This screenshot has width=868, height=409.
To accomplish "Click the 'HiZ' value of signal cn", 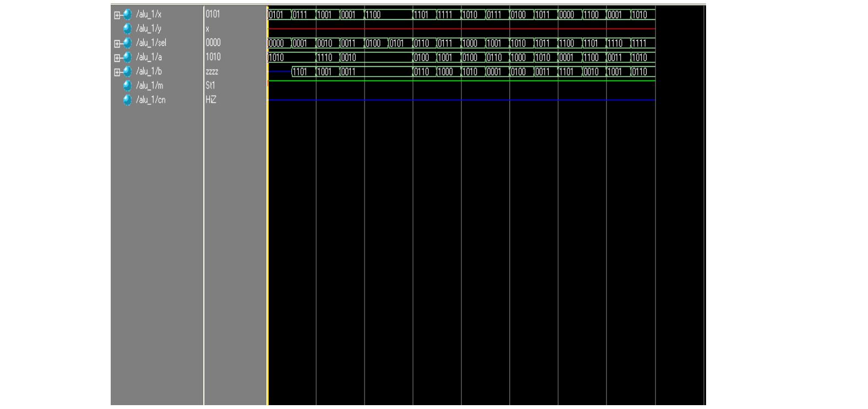I will (211, 100).
